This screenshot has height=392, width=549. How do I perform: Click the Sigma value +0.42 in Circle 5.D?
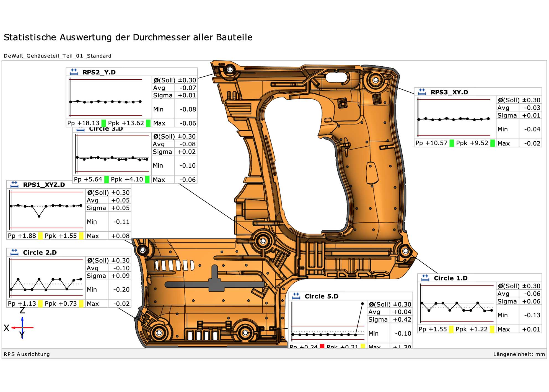point(402,320)
